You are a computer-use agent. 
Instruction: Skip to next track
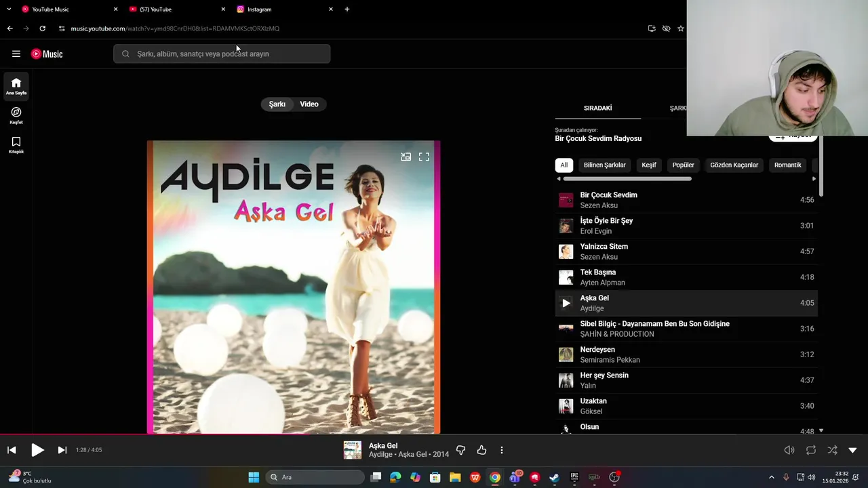point(62,450)
